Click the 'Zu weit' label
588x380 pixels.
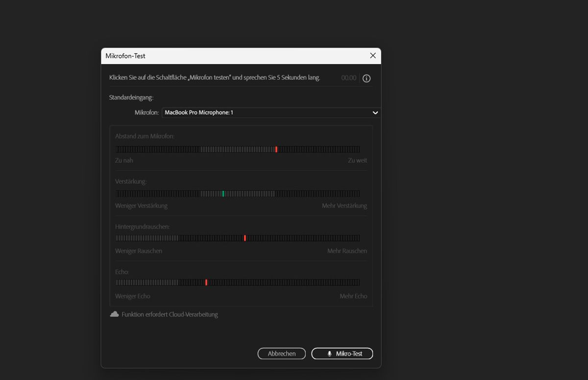coord(357,160)
